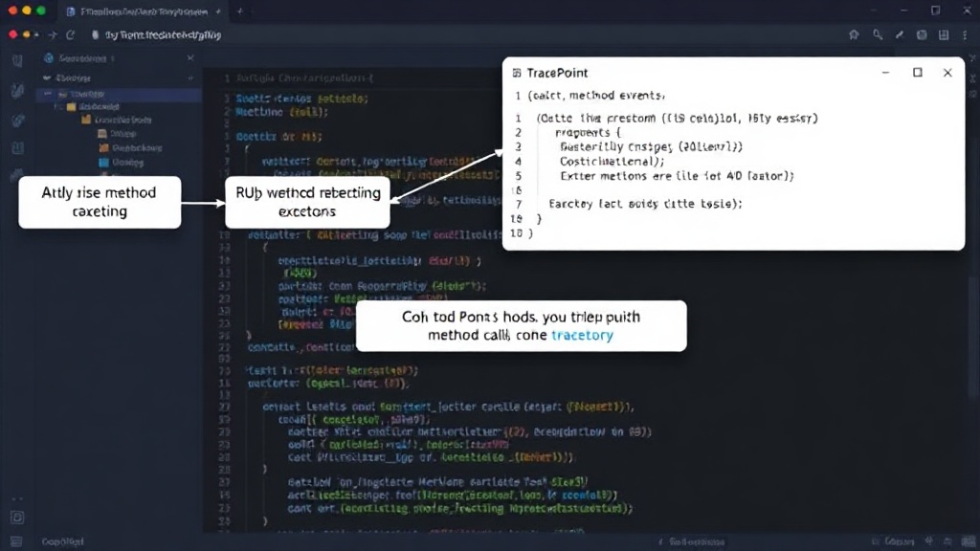
Task: Click the round blue icon in the sidebar header
Action: (48, 58)
